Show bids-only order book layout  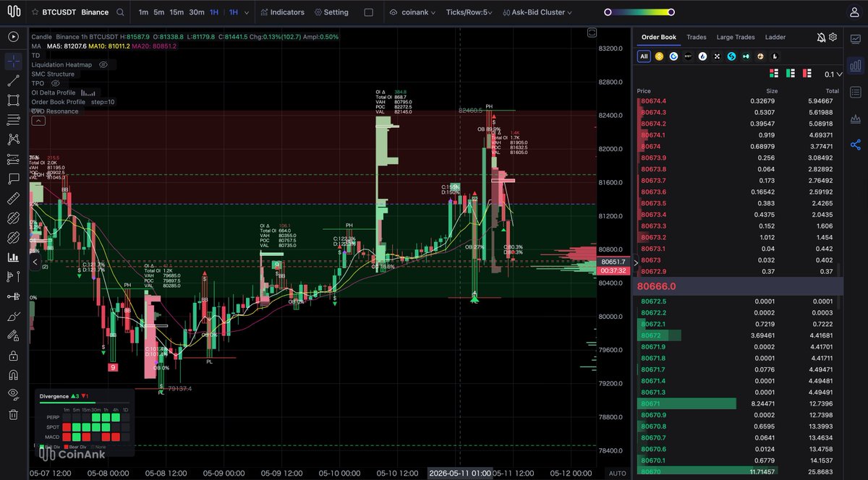coord(790,74)
